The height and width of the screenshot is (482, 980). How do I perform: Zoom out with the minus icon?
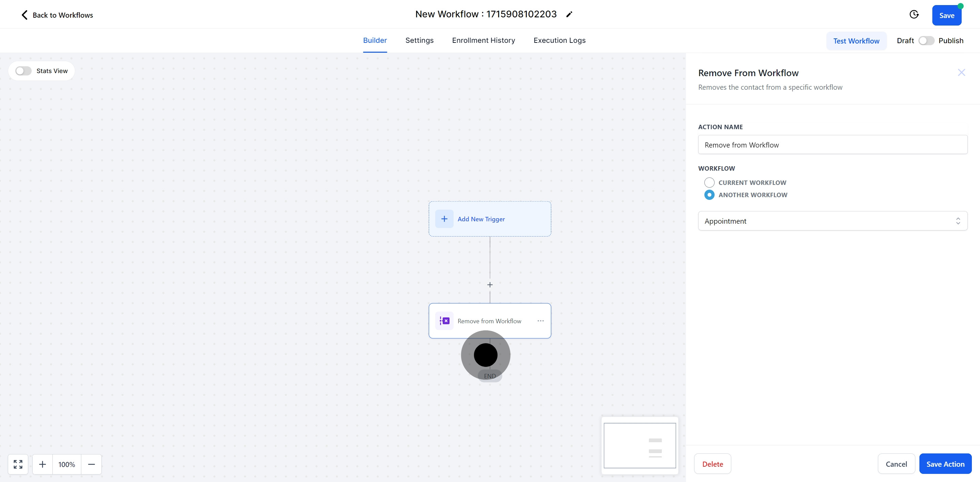[91, 464]
